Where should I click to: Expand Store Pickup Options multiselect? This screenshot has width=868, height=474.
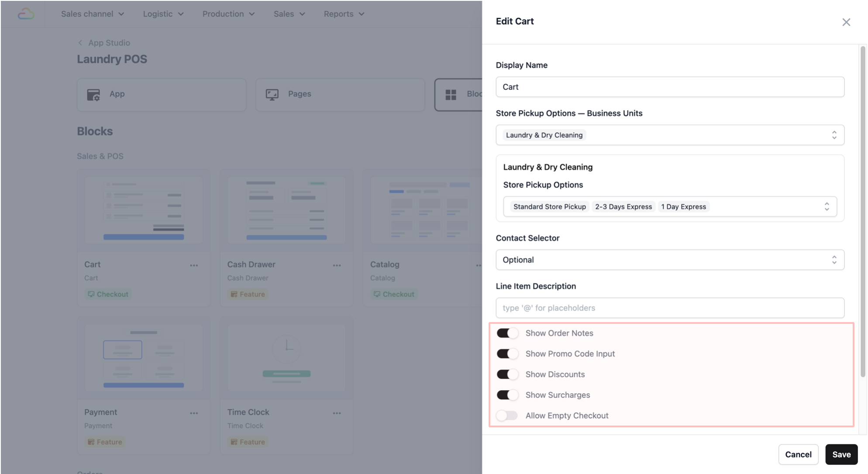tap(827, 206)
